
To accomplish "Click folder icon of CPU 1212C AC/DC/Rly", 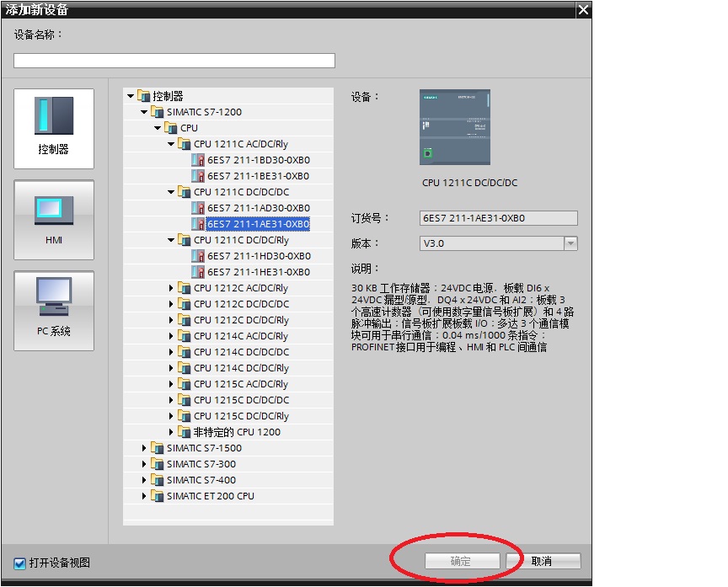I will [185, 288].
